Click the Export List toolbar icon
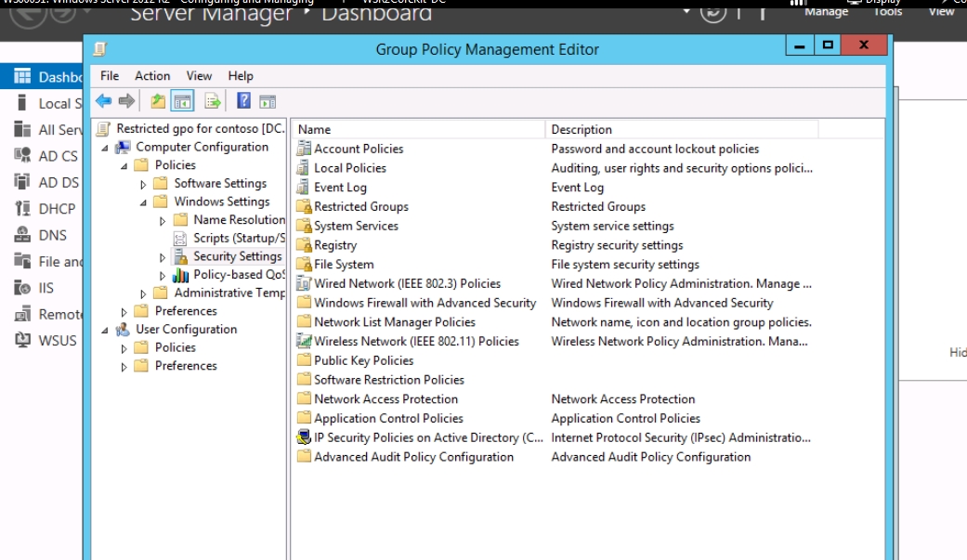The image size is (967, 560). [x=212, y=101]
